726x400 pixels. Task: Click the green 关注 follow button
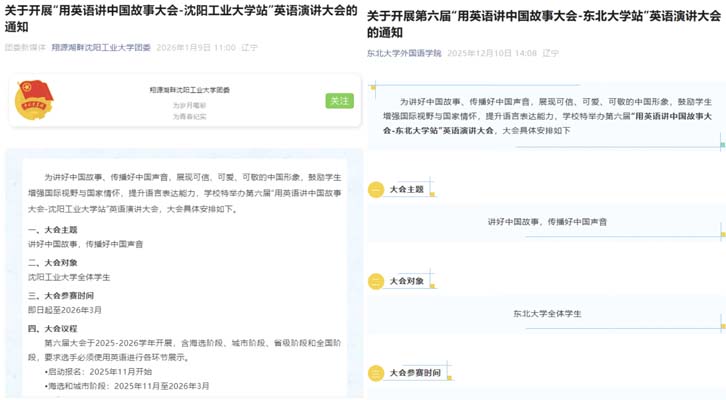(339, 101)
